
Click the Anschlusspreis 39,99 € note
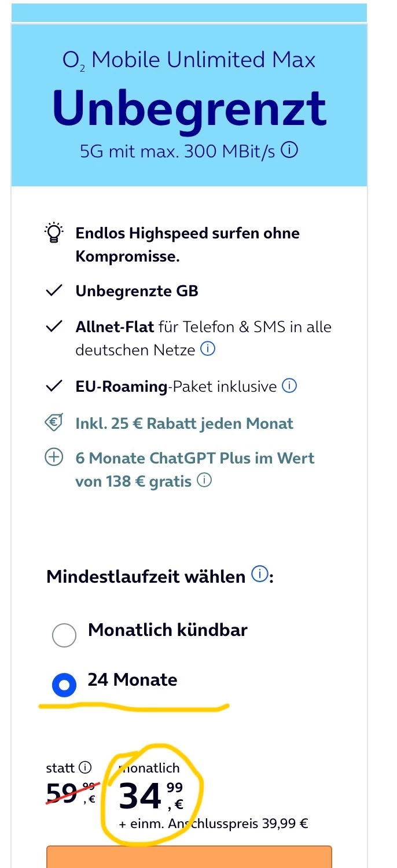(x=214, y=823)
